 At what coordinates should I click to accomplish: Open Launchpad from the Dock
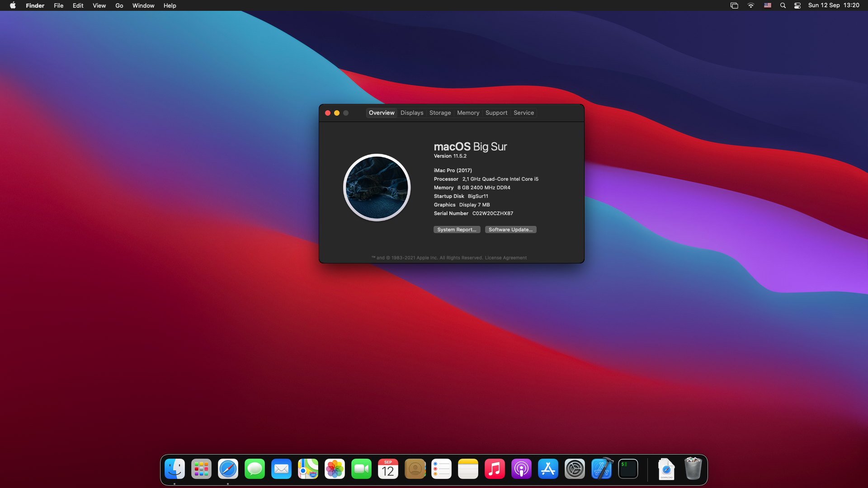click(201, 469)
